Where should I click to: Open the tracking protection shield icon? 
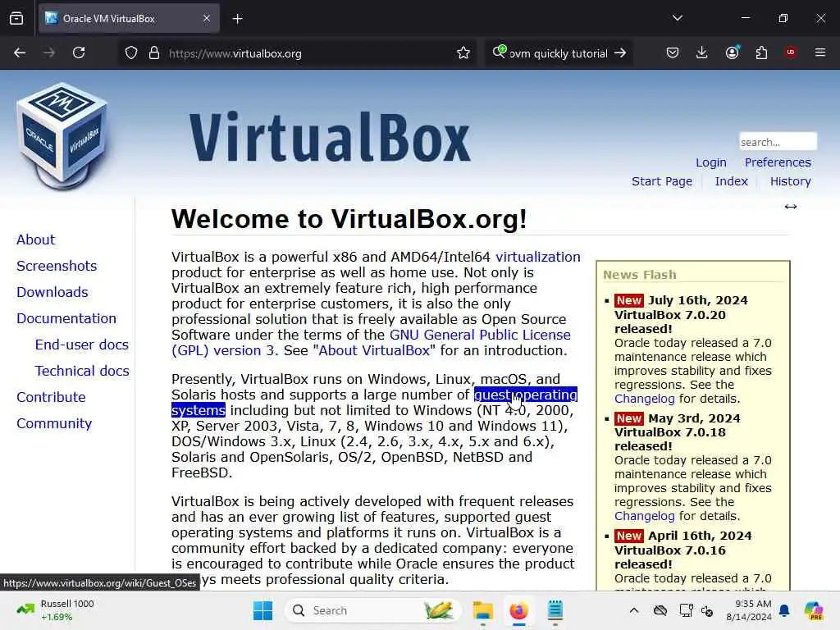click(131, 52)
